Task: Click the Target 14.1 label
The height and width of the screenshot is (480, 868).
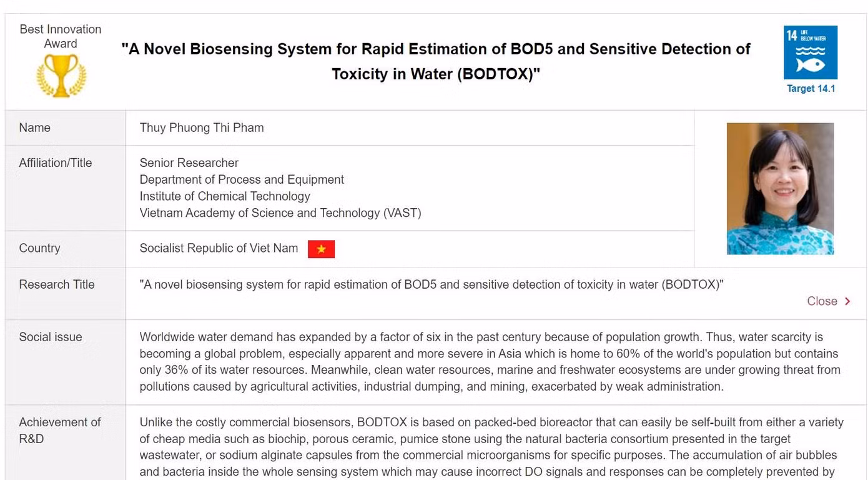Action: coord(811,89)
